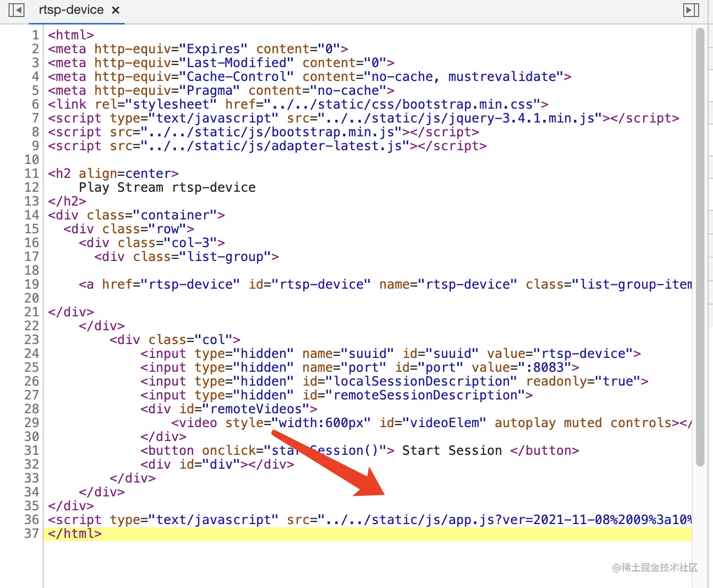Click the app.js script source line

click(x=370, y=520)
